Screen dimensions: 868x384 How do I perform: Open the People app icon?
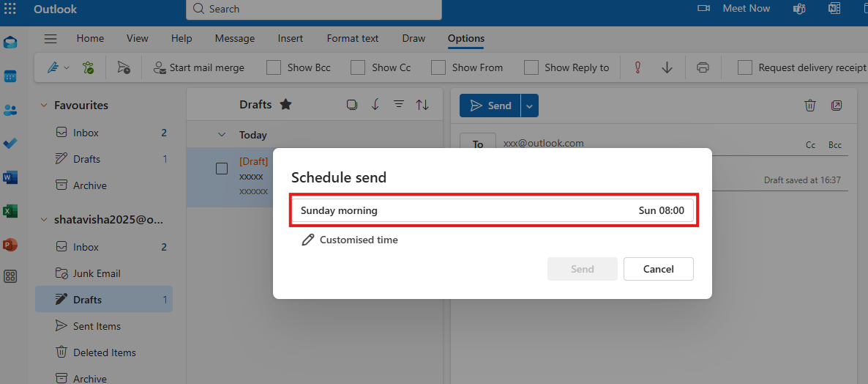[10, 110]
